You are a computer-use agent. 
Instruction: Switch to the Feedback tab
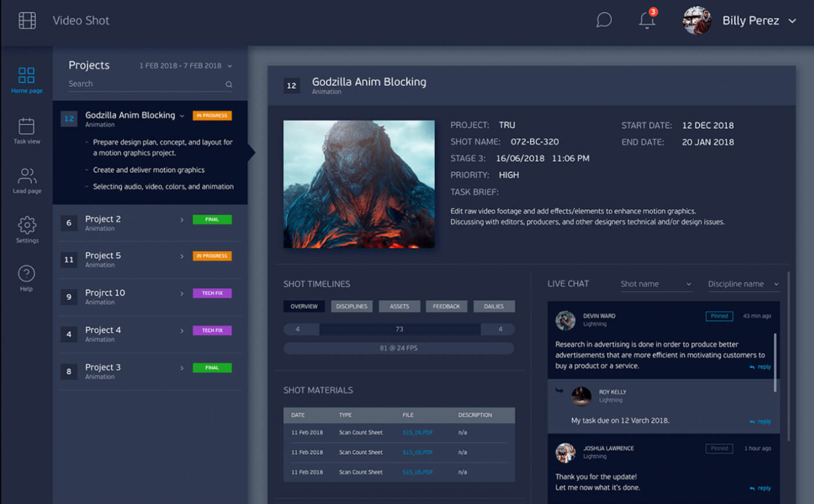pos(446,306)
